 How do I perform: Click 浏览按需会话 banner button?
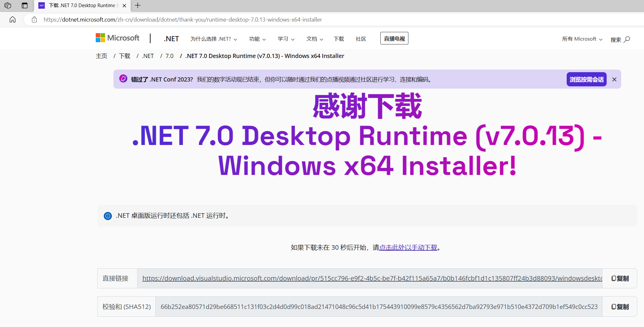(x=586, y=79)
